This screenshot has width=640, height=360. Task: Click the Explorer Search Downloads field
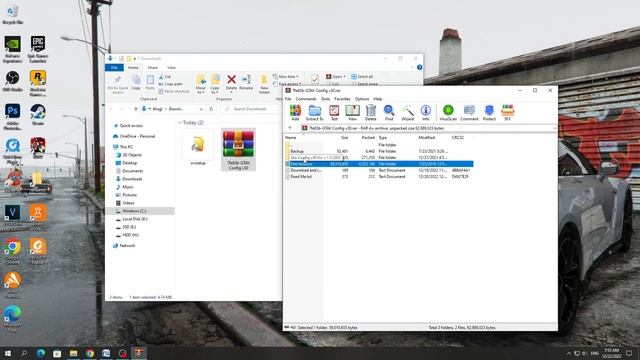(251, 109)
